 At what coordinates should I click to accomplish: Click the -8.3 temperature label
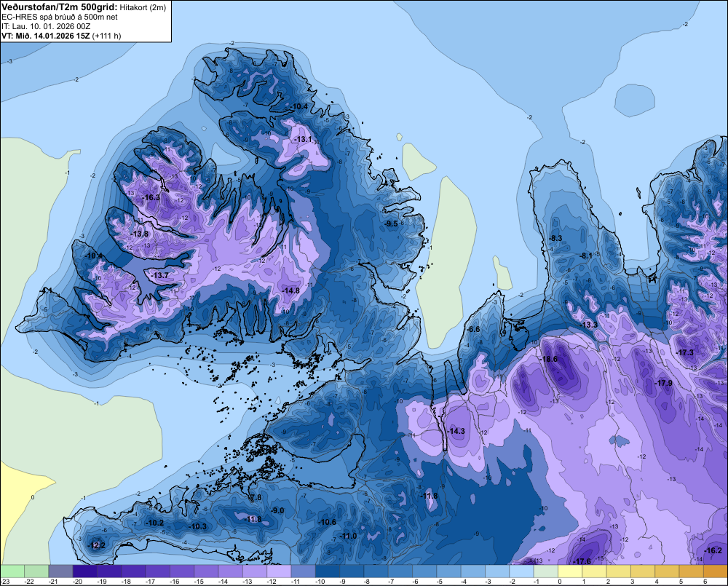(555, 238)
